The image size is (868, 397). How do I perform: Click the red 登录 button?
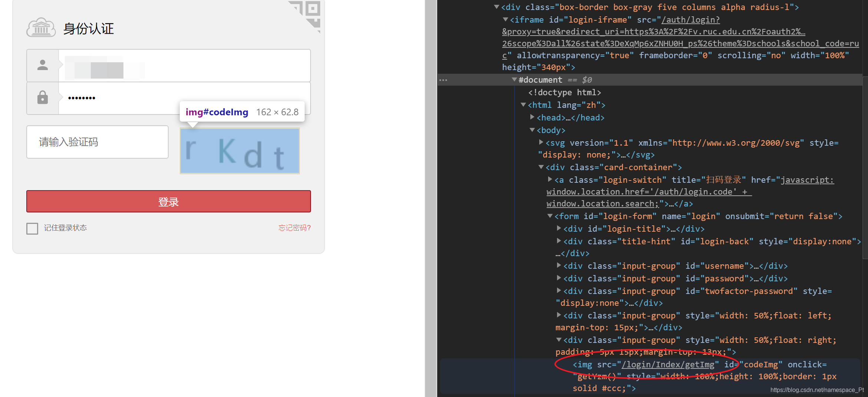(x=169, y=201)
